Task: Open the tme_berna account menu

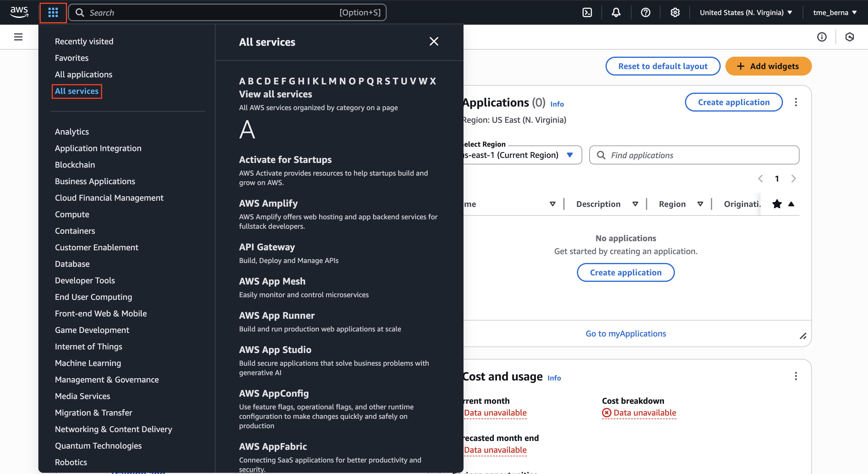Action: tap(835, 12)
